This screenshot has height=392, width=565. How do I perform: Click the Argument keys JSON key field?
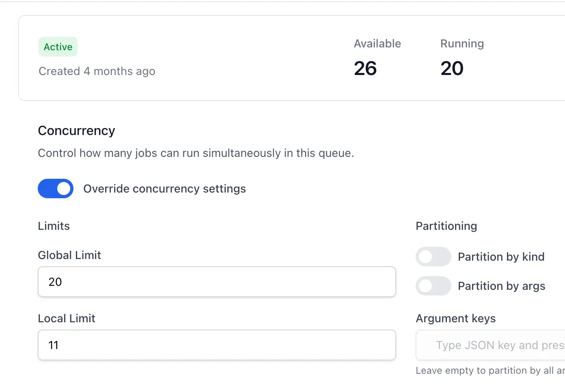tap(490, 345)
